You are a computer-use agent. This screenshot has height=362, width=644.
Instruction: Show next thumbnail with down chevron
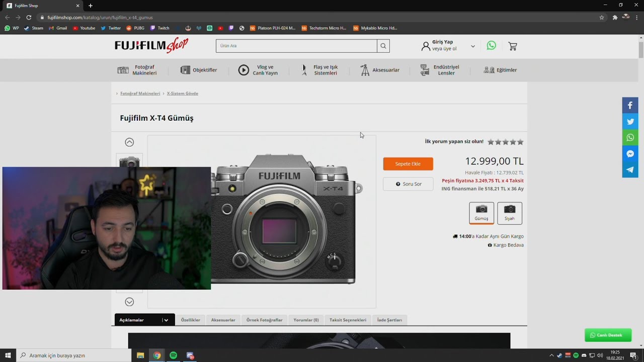tap(129, 302)
